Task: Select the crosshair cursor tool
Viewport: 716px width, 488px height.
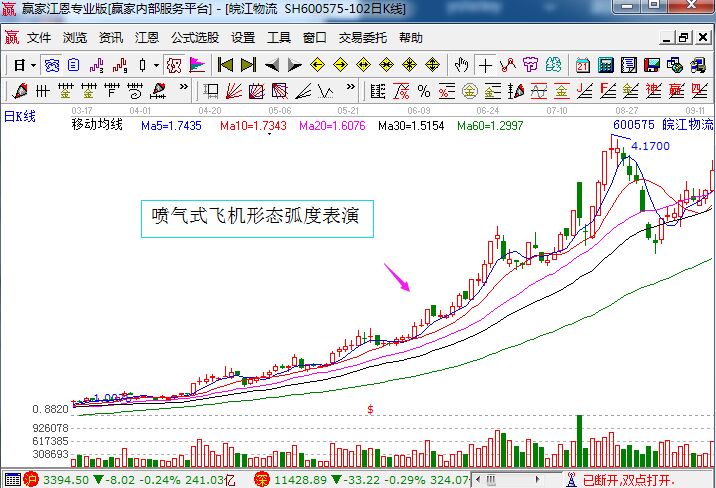Action: pos(486,65)
